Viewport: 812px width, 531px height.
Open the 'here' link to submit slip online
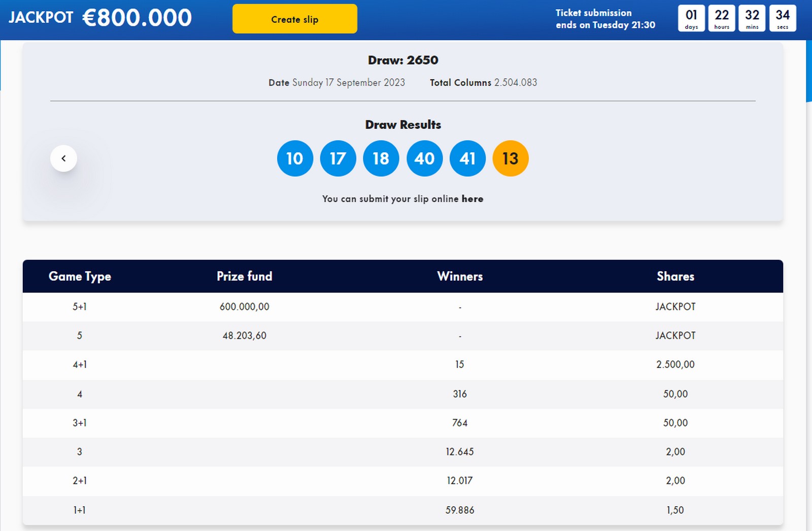[472, 199]
